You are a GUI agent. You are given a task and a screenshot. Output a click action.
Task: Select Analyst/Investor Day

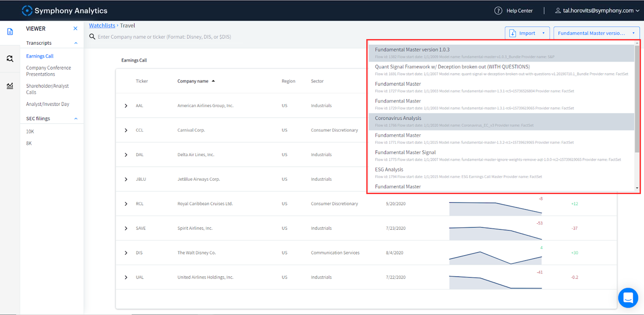coord(48,104)
